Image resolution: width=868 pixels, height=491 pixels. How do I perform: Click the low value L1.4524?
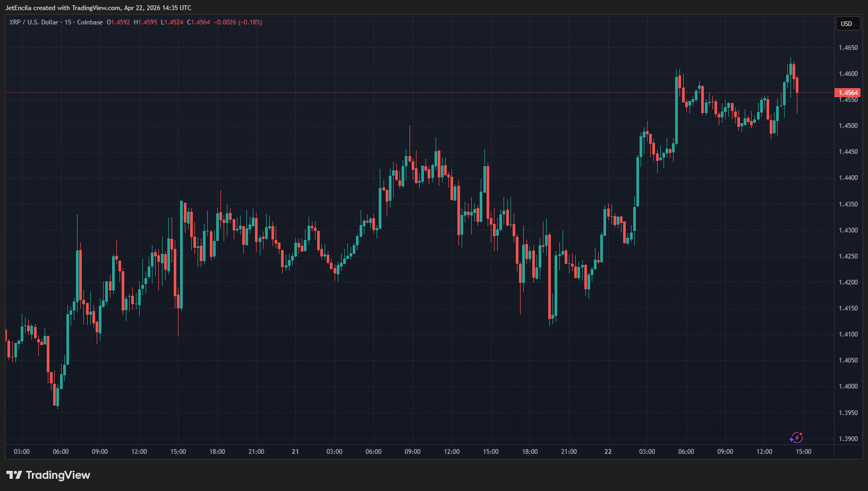click(x=172, y=22)
